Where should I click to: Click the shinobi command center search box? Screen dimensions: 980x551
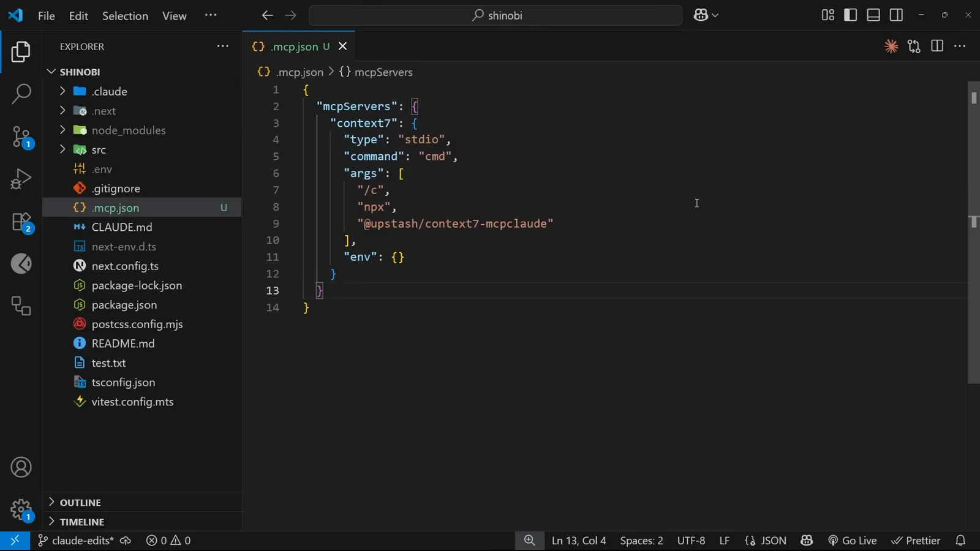[x=496, y=15]
